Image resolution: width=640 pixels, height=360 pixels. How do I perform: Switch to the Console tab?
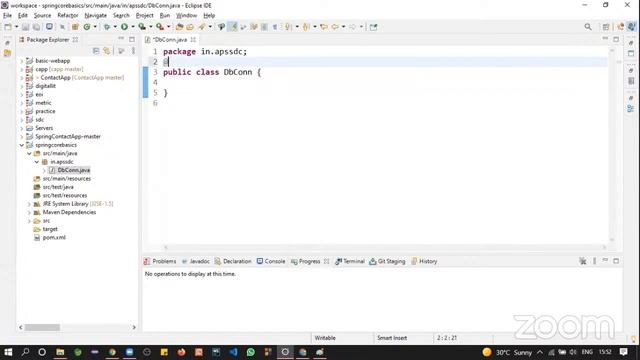click(271, 261)
